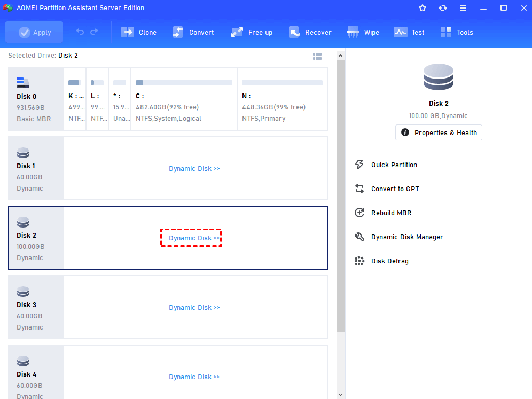
Task: Open Properties & Health for Disk 2
Action: click(439, 132)
